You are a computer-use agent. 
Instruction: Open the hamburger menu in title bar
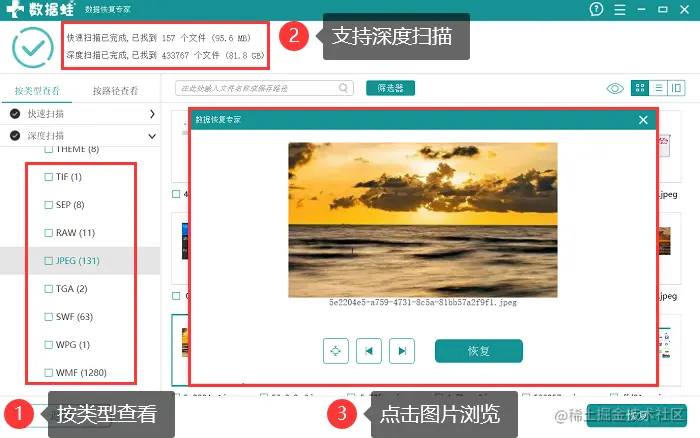620,9
